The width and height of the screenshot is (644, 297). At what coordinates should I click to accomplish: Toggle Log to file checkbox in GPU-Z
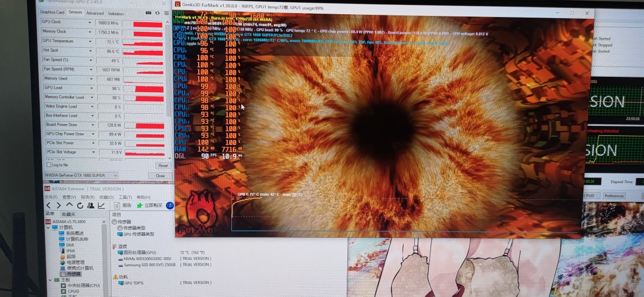pos(50,164)
